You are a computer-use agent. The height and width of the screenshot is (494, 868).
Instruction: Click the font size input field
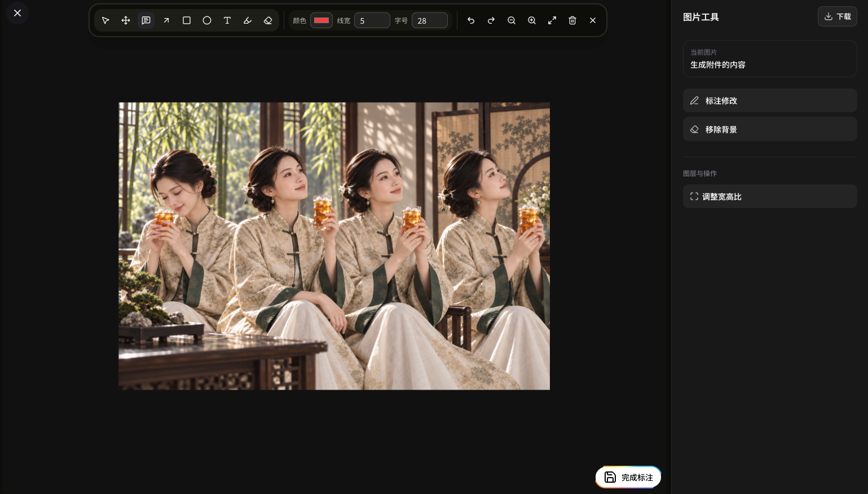(x=430, y=20)
